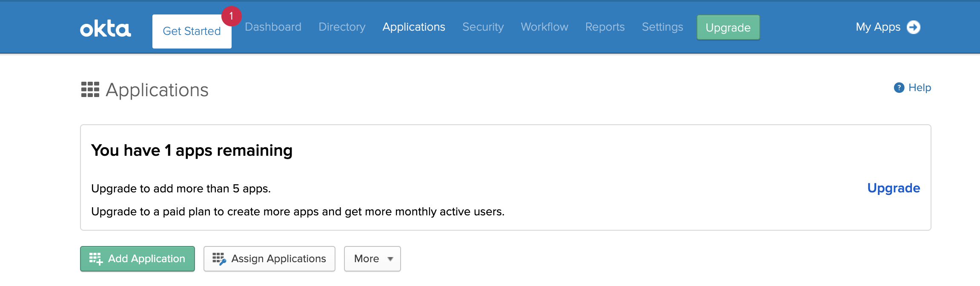980x286 pixels.
Task: Click the Okta logo
Action: [x=106, y=29]
